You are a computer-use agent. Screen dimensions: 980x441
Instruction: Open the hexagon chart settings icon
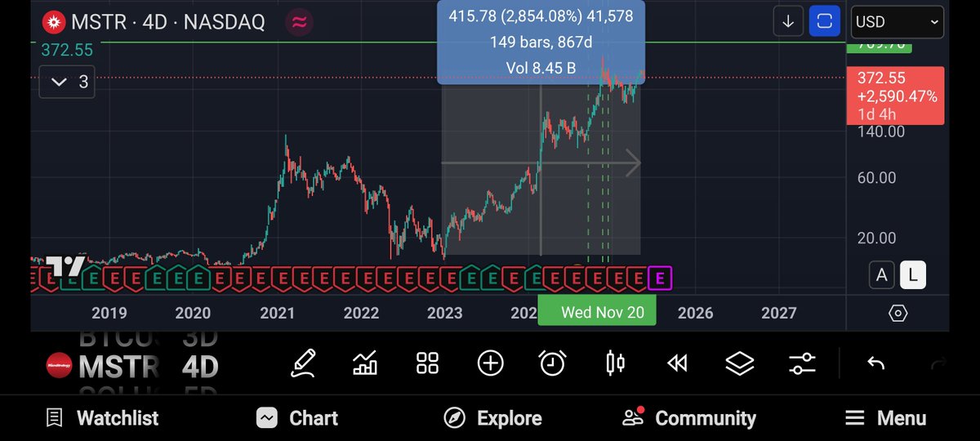pyautogui.click(x=898, y=314)
